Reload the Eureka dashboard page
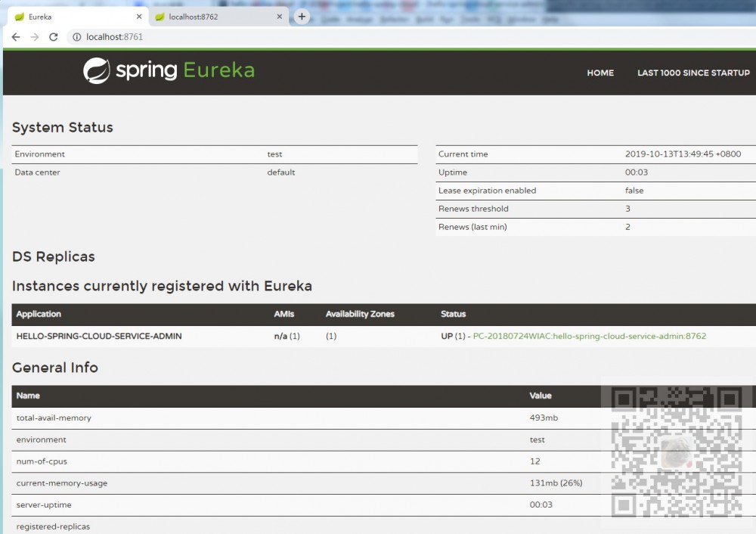Screen dimensions: 756x534 coord(54,37)
